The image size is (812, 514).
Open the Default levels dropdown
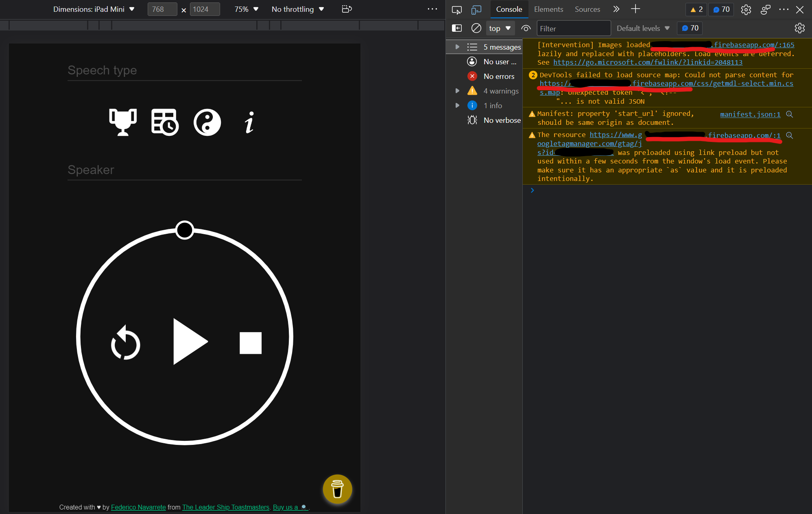pos(643,28)
